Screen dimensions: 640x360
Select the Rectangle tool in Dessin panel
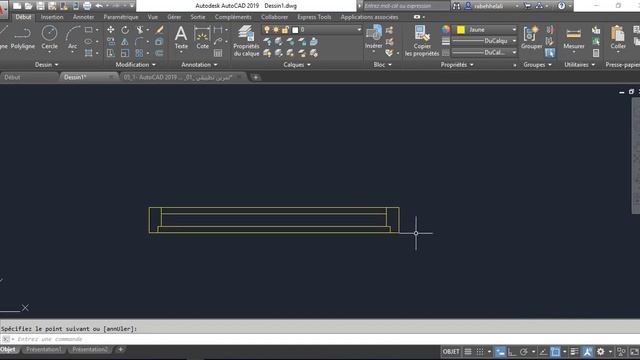point(89,30)
